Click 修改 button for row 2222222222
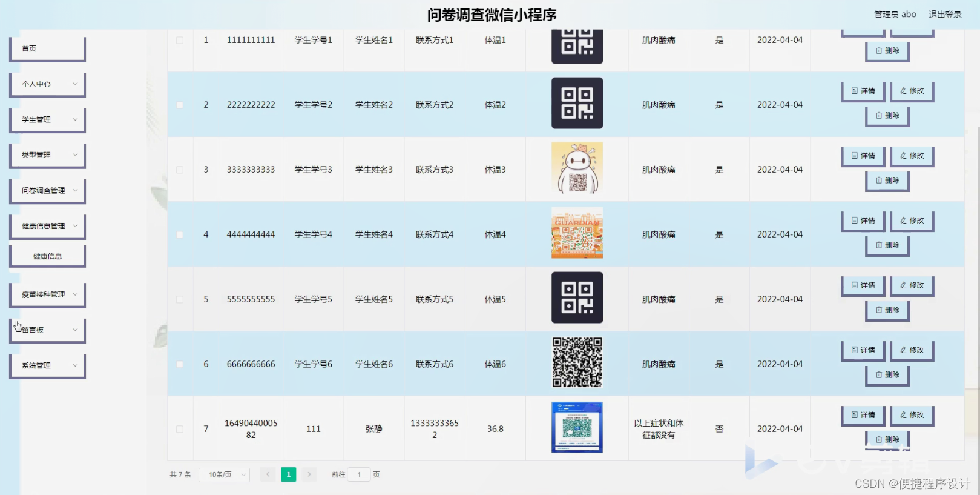This screenshot has width=980, height=495. (912, 91)
